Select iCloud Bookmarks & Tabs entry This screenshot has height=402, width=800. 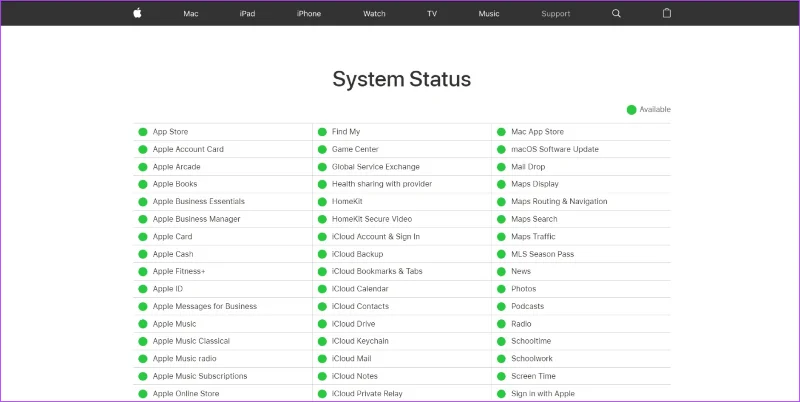pyautogui.click(x=377, y=271)
